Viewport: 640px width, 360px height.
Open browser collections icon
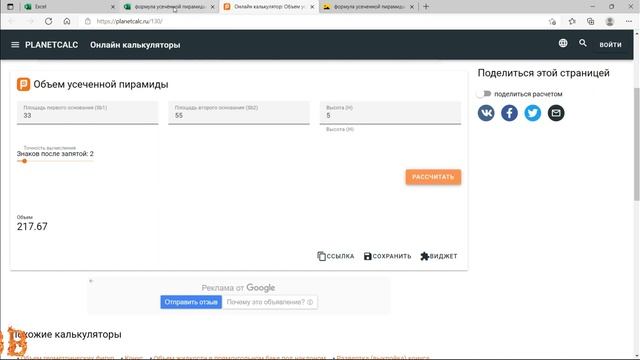point(591,21)
